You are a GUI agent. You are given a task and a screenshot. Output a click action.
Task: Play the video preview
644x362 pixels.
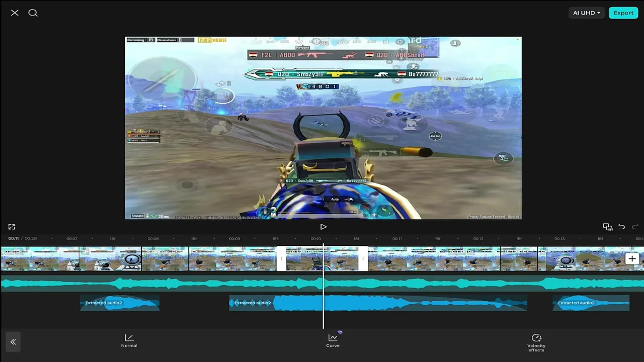pos(323,227)
